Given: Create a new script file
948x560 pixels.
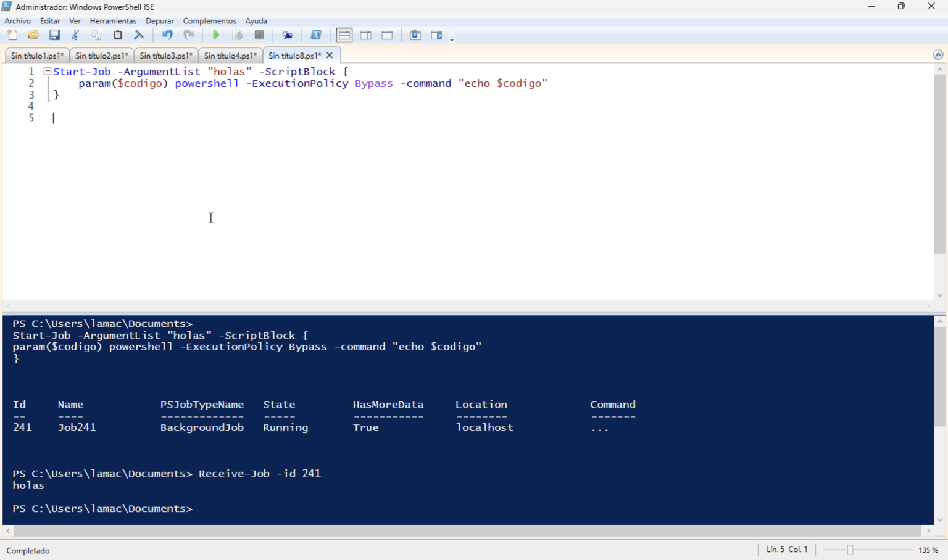Looking at the screenshot, I should 12,35.
